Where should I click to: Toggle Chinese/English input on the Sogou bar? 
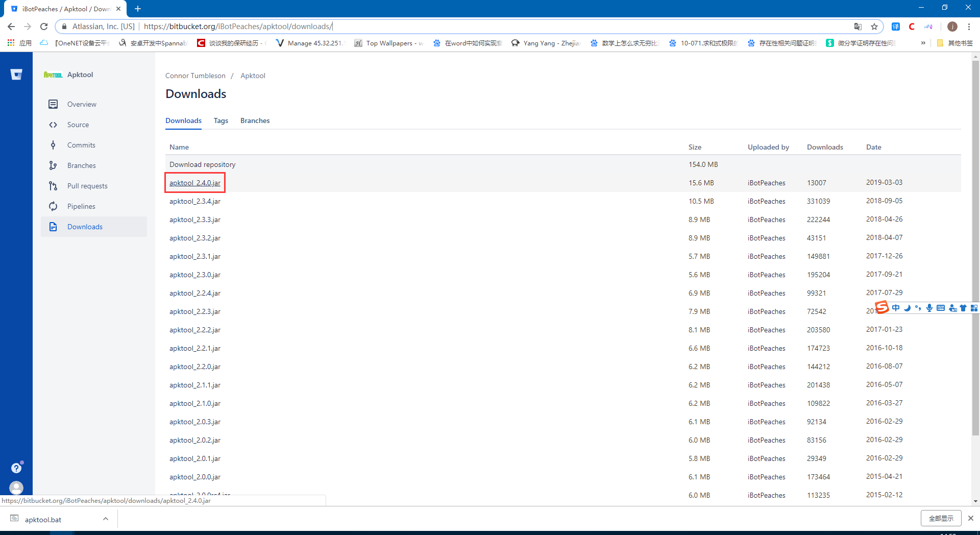[897, 308]
